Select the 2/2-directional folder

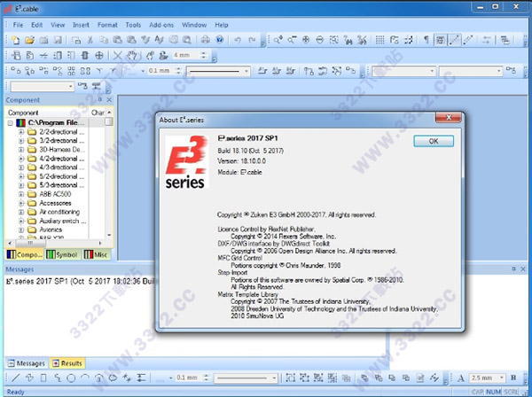click(x=61, y=131)
